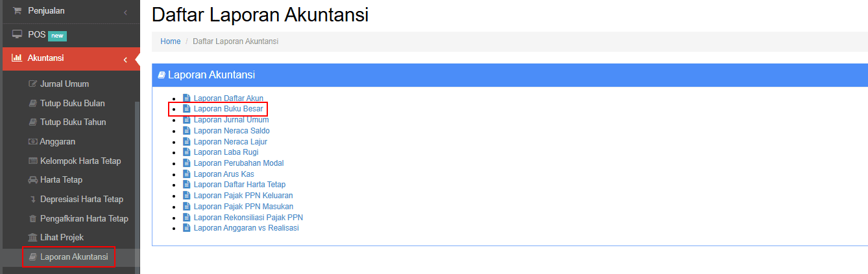Expand the Penjualan menu chevron
Viewport: 868px width, 274px height.
click(x=125, y=12)
